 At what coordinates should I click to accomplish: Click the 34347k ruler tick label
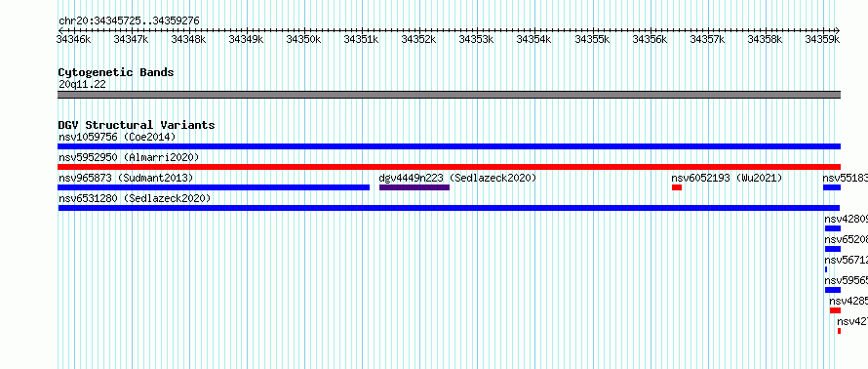pos(132,39)
